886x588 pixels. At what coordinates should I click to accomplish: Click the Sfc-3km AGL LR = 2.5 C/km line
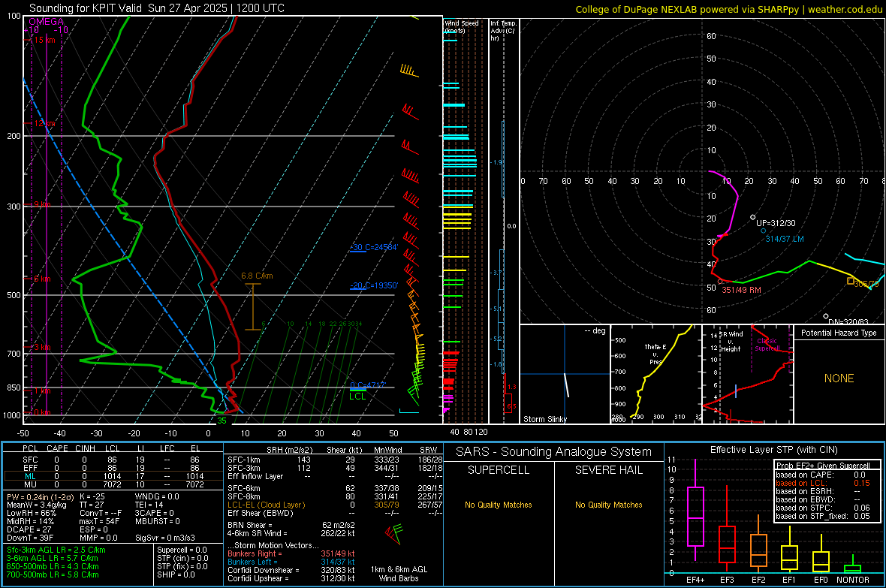tap(56, 550)
